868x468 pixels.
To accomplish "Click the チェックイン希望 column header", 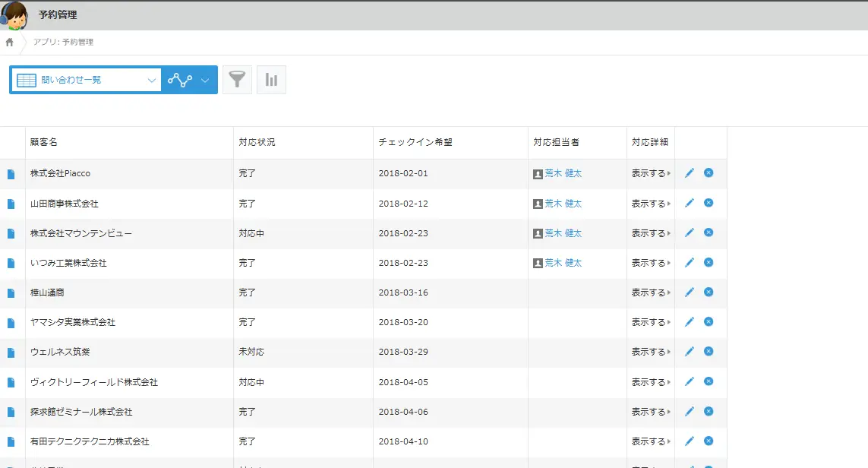I will [415, 142].
